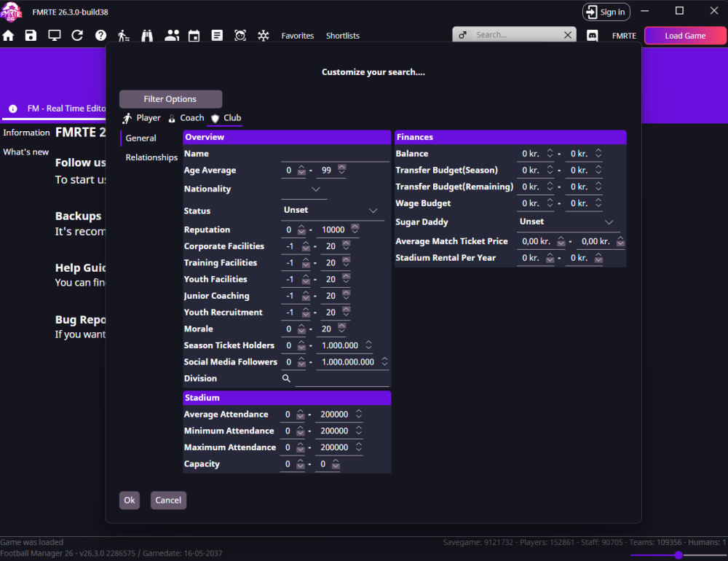Image resolution: width=728 pixels, height=561 pixels.
Task: Open the Status Unset dropdown
Action: (333, 211)
